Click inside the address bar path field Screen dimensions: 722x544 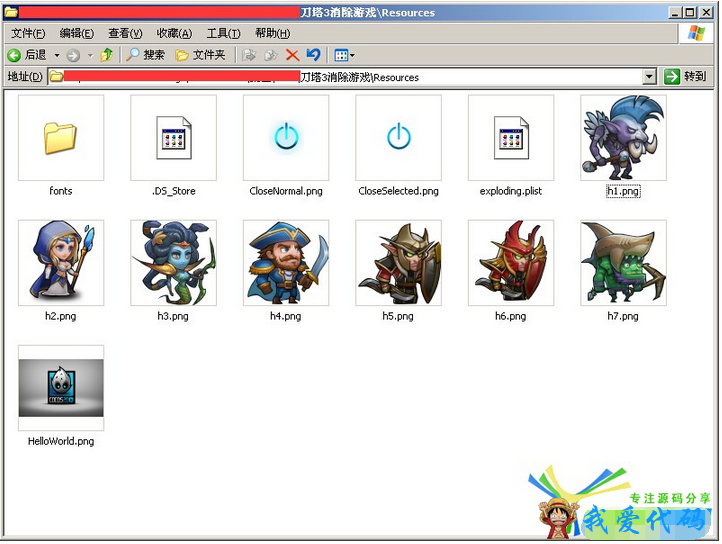click(345, 76)
